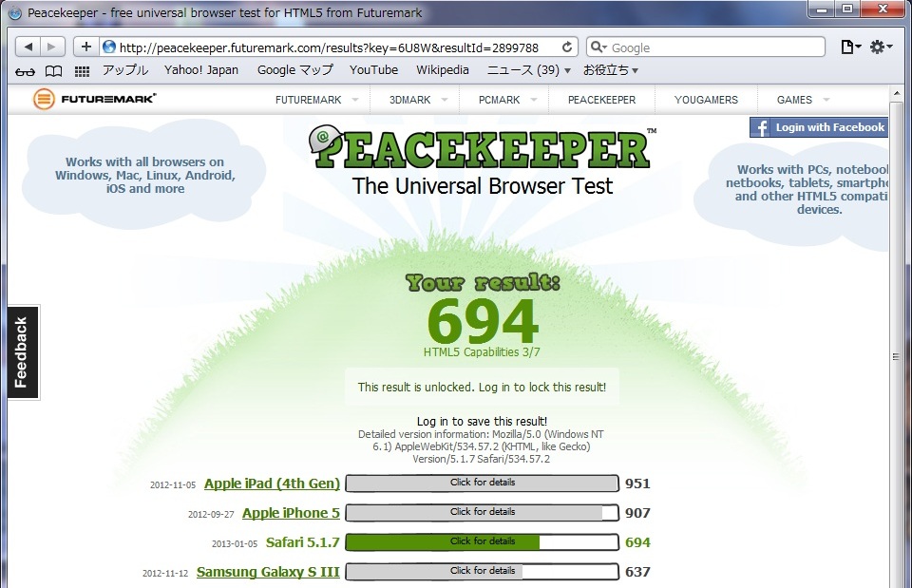Image resolution: width=912 pixels, height=588 pixels.
Task: Open the Apple iPhone 5 link
Action: (291, 513)
